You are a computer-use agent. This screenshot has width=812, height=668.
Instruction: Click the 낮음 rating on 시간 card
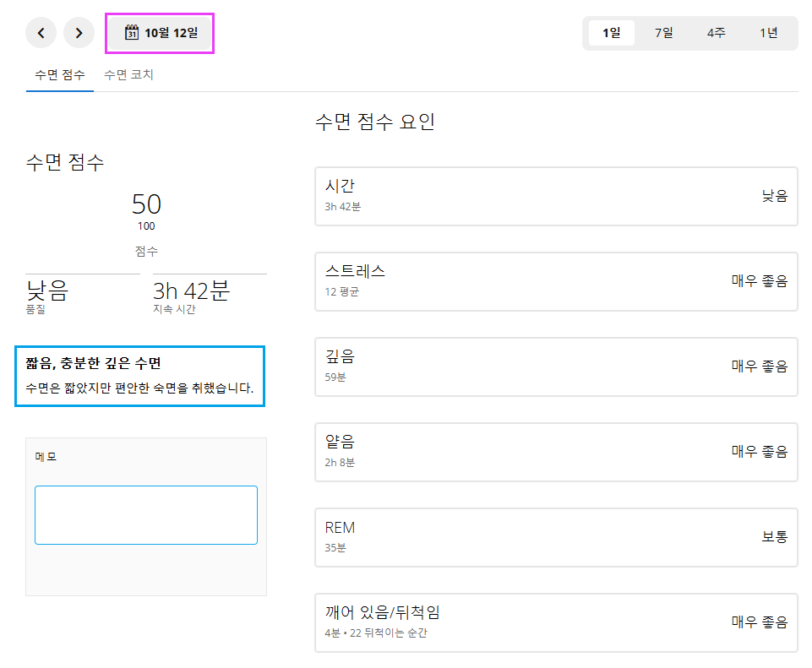tap(775, 196)
